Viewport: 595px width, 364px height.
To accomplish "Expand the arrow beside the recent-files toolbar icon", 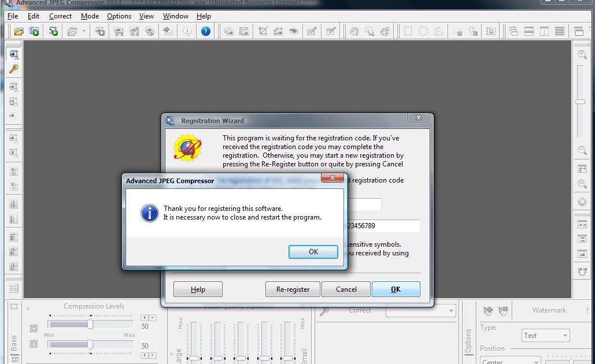I will (x=84, y=31).
